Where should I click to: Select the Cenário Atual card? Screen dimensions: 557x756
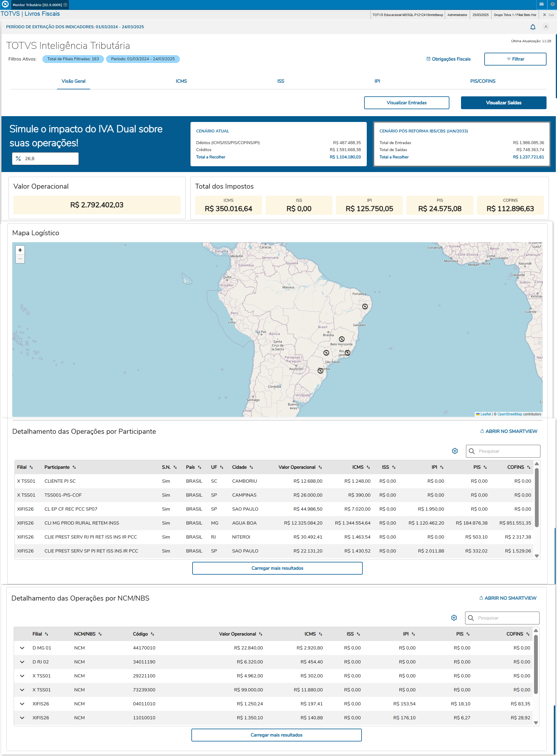pyautogui.click(x=279, y=144)
